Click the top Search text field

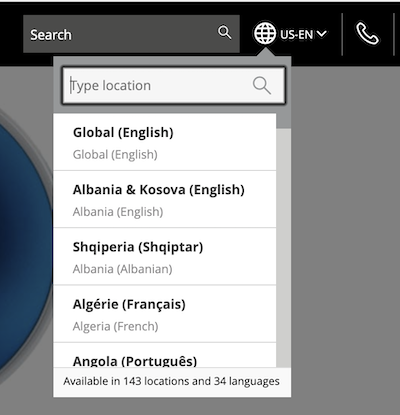[x=131, y=34]
